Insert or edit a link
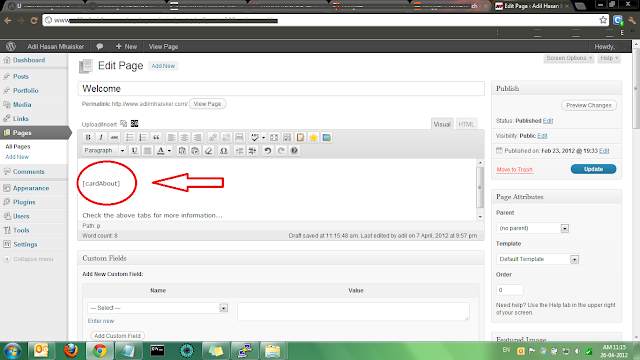 point(213,138)
